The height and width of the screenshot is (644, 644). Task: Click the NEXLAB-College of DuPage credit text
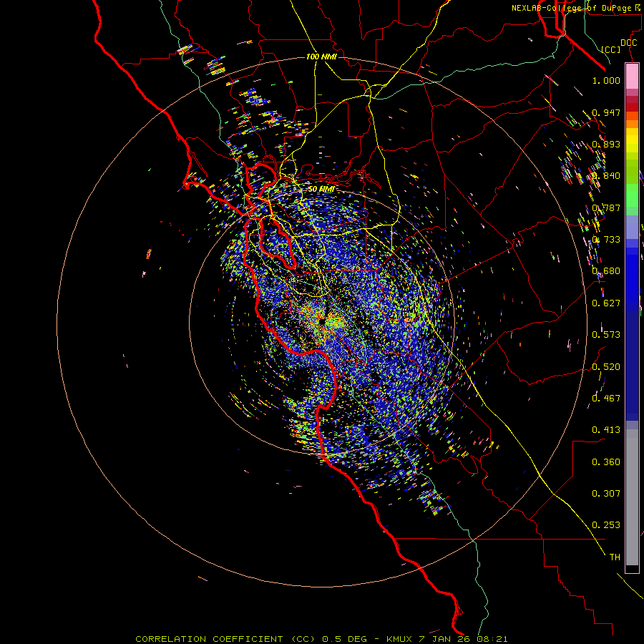pos(571,8)
